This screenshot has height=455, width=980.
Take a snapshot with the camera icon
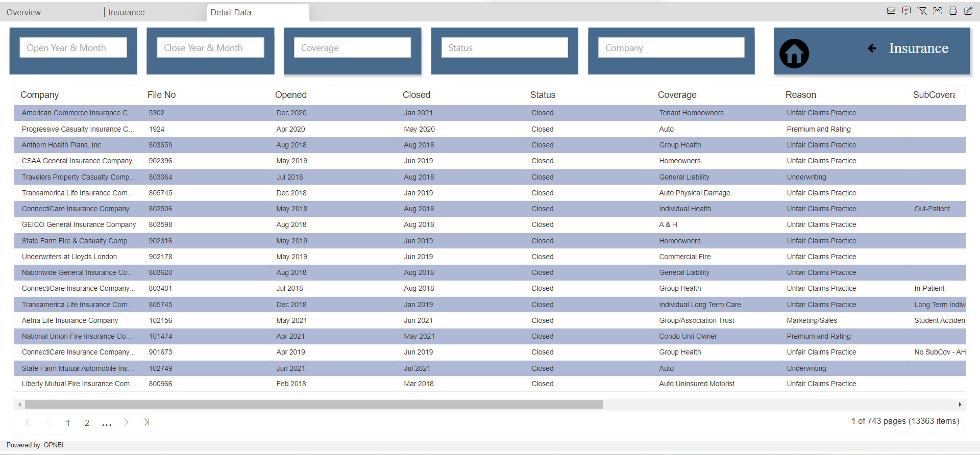click(938, 11)
